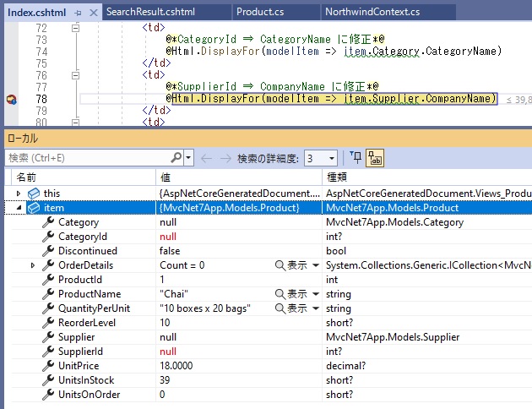Click the wrench icon beside ProductName
The width and height of the screenshot is (532, 409).
[x=48, y=293]
